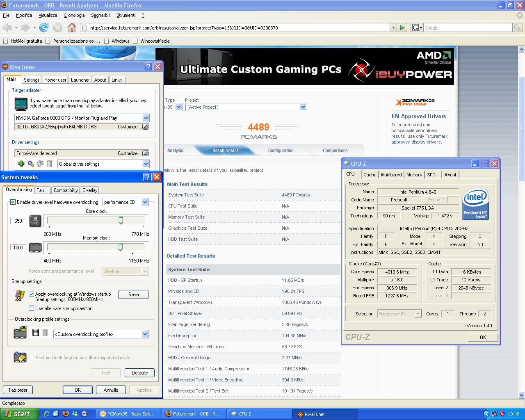Image resolution: width=525 pixels, height=420 pixels.
Task: Open the Cronologia menu
Action: coord(74,15)
